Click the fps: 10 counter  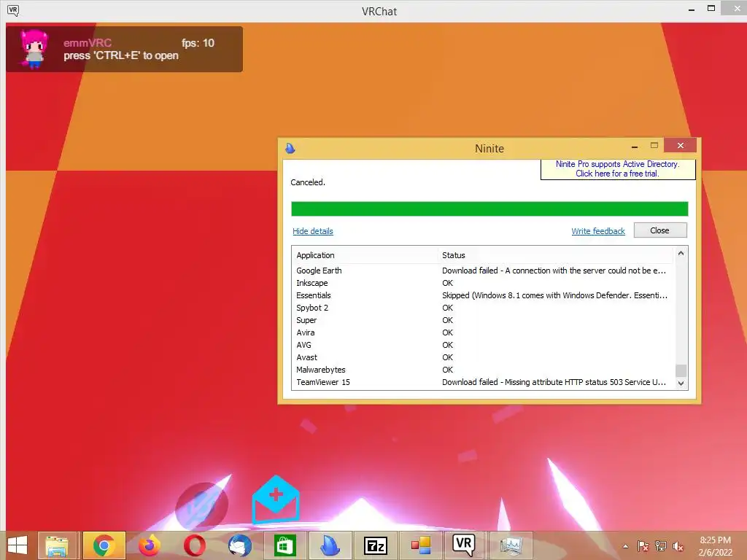(198, 43)
